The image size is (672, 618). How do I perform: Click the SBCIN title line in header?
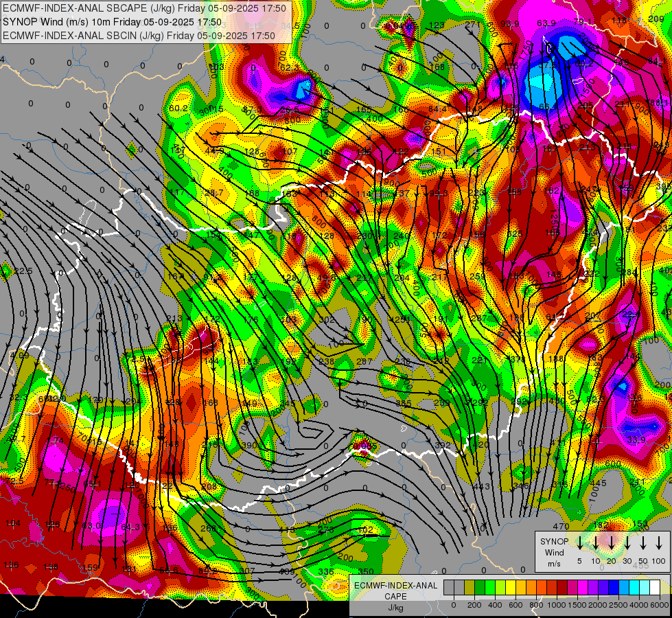[x=139, y=36]
